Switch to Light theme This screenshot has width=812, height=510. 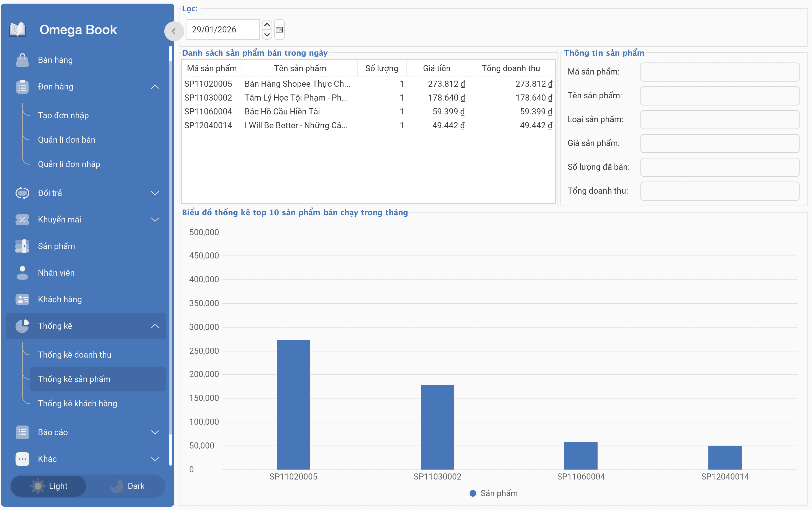pos(48,486)
